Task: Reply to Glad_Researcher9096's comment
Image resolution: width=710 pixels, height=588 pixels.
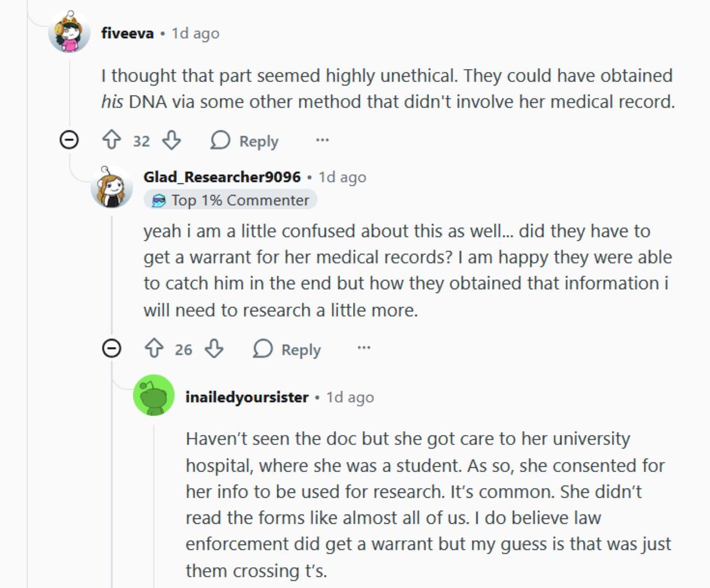Action: [x=287, y=349]
